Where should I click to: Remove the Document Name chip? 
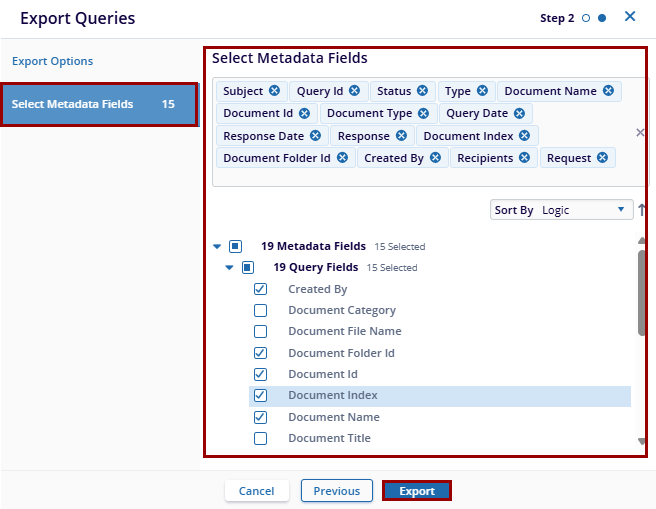click(x=608, y=91)
